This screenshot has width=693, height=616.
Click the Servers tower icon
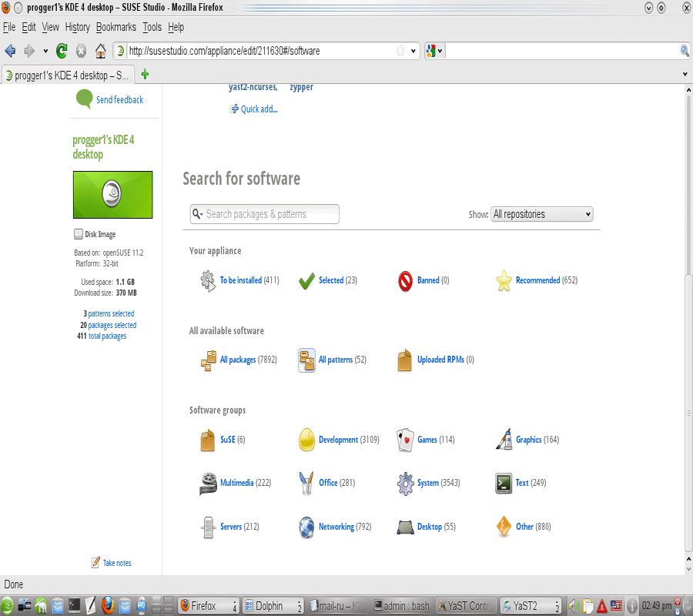208,527
